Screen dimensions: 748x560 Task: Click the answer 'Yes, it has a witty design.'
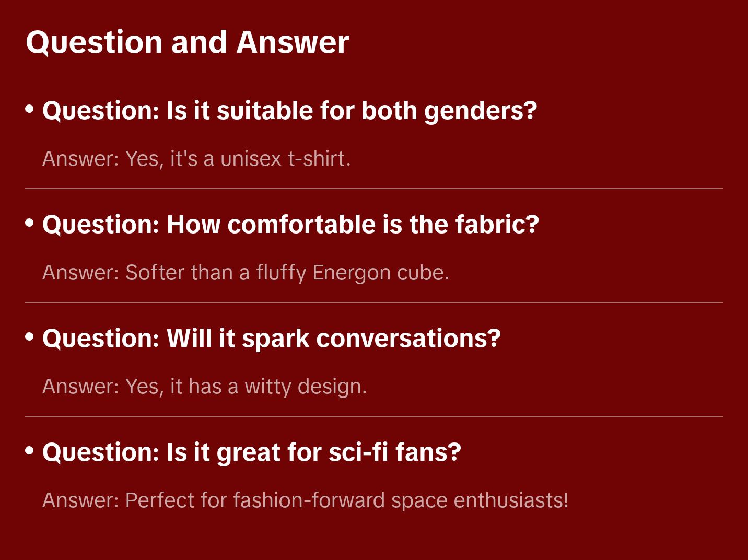pyautogui.click(x=204, y=387)
